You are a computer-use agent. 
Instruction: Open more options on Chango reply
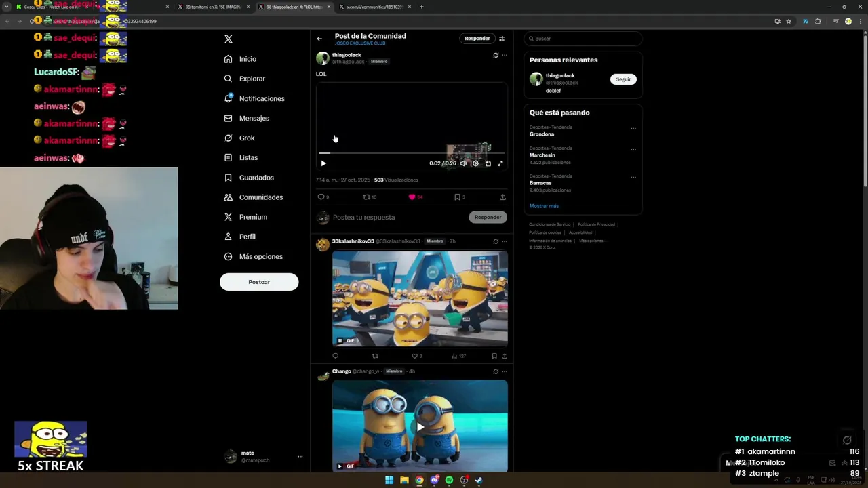pos(504,371)
